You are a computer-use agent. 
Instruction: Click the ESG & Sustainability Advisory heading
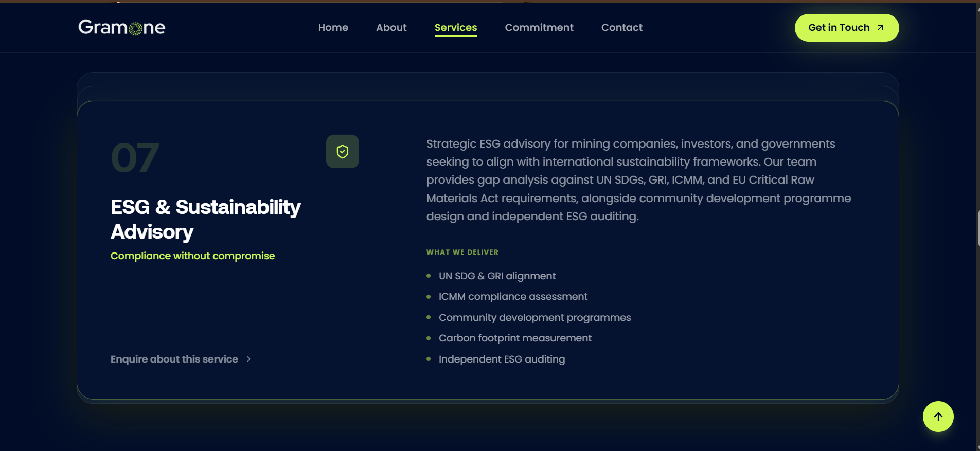[x=206, y=219]
